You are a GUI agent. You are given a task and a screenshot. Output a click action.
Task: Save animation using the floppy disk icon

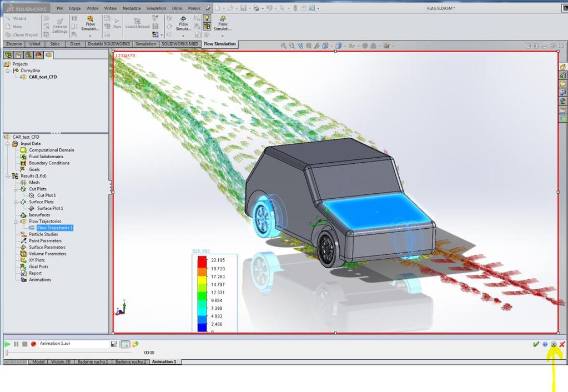click(114, 344)
